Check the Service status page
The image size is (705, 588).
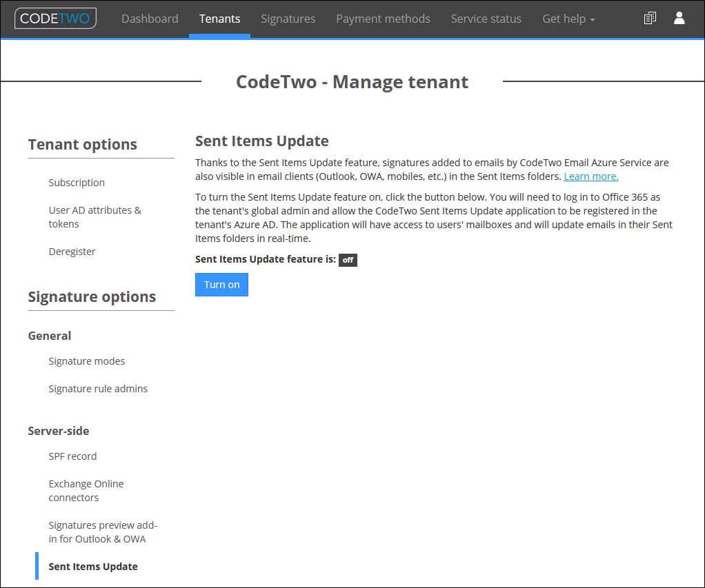click(x=486, y=19)
